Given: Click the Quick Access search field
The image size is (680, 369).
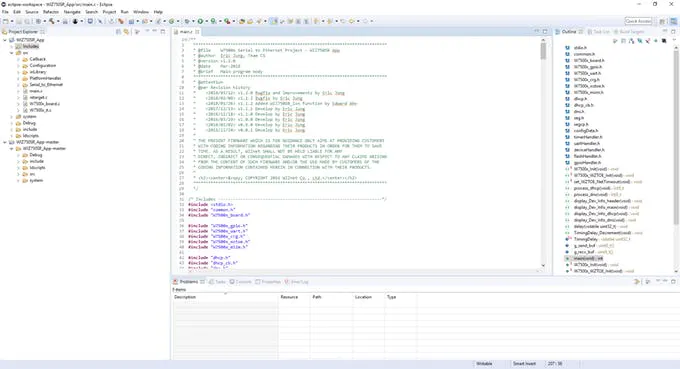Looking at the screenshot, I should coord(638,21).
